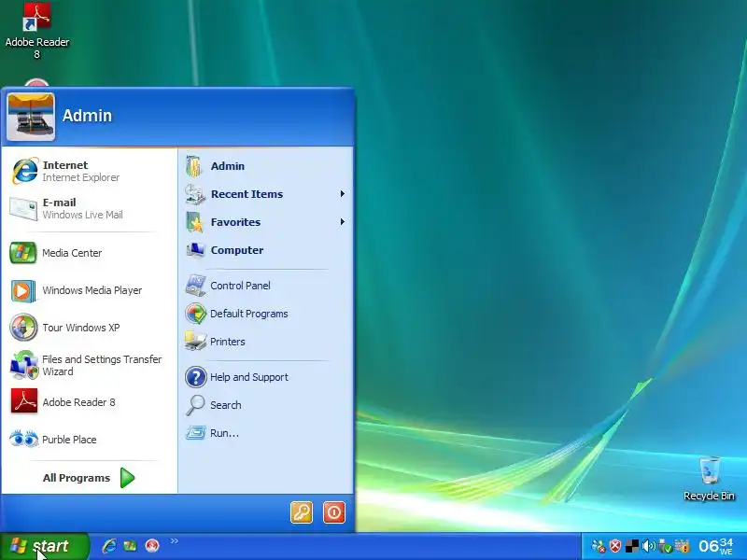Click the black and white squares tray icon

632,546
